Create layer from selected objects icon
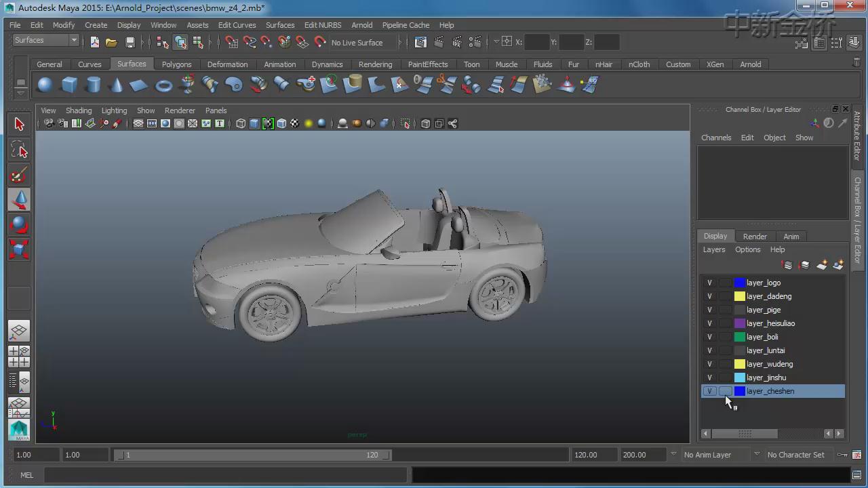868x488 pixels. 838,265
